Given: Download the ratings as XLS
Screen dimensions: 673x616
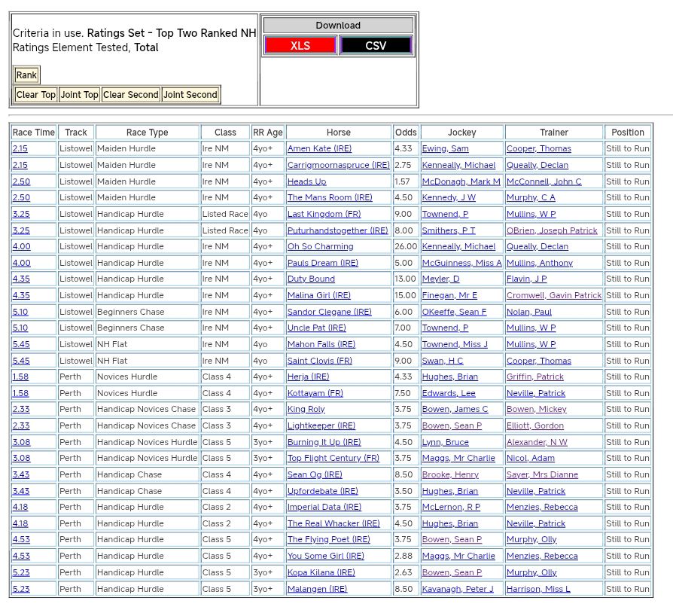Looking at the screenshot, I should point(300,45).
